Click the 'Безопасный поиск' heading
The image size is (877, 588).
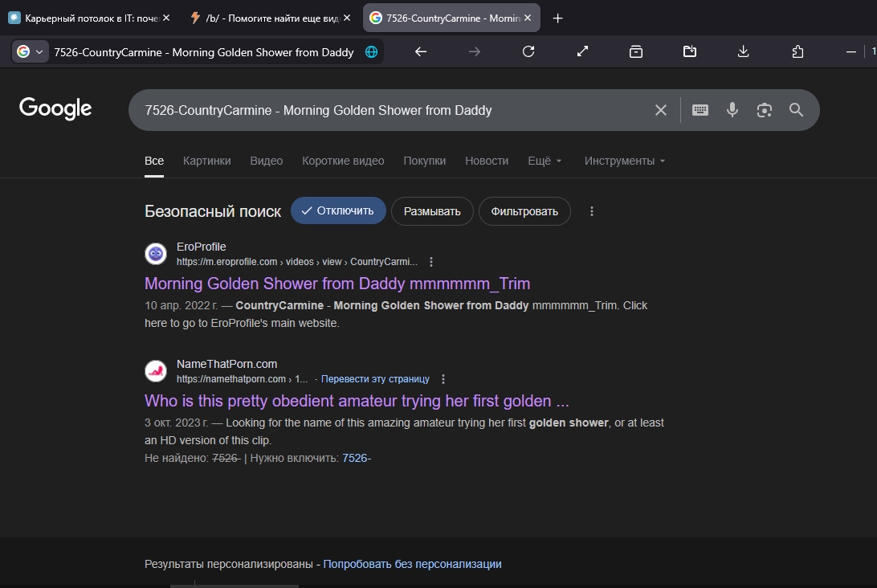click(x=213, y=211)
